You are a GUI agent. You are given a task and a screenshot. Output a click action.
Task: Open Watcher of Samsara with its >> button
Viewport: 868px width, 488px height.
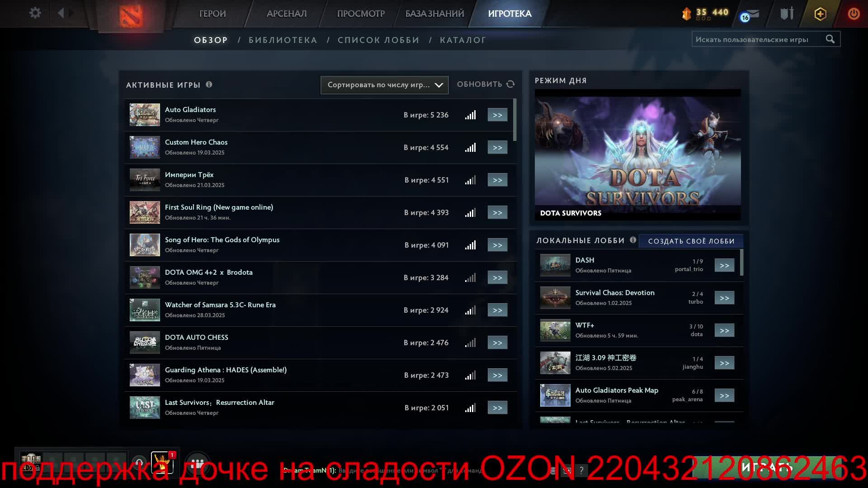497,310
